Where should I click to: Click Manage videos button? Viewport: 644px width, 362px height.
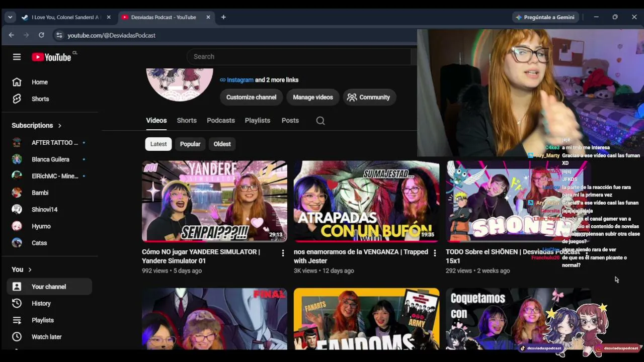(x=313, y=97)
